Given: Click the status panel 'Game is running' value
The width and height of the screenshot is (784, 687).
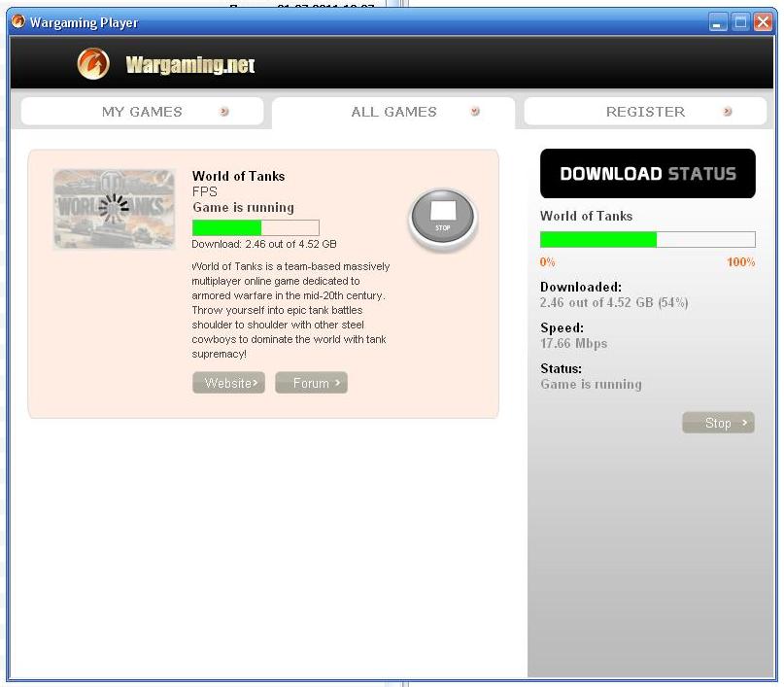Looking at the screenshot, I should (x=591, y=385).
